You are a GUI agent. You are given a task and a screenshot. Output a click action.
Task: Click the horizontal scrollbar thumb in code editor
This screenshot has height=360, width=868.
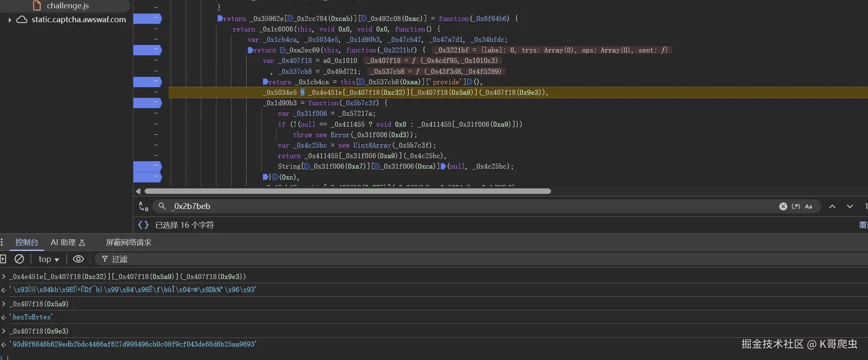tap(348, 191)
